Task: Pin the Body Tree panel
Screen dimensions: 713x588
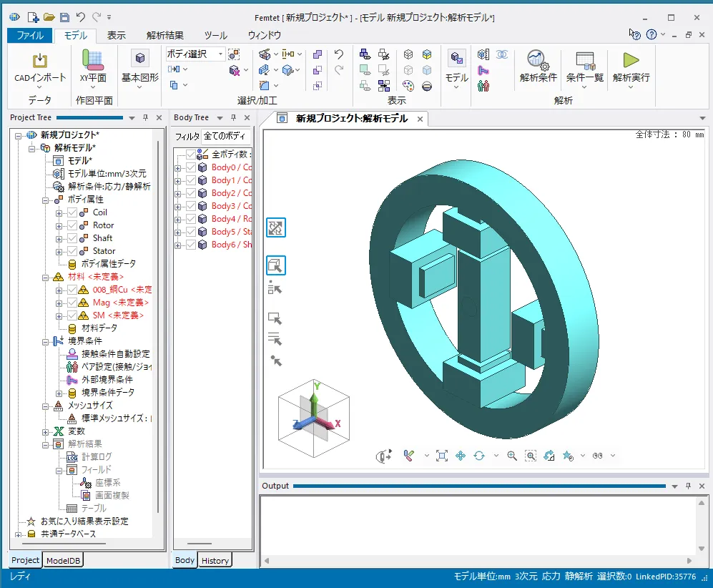Action: (233, 117)
